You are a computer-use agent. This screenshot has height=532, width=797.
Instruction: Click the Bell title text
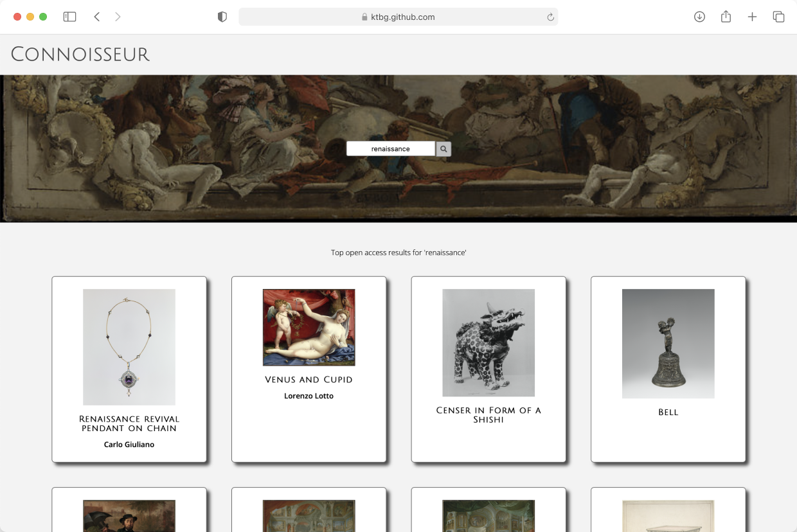click(x=668, y=412)
